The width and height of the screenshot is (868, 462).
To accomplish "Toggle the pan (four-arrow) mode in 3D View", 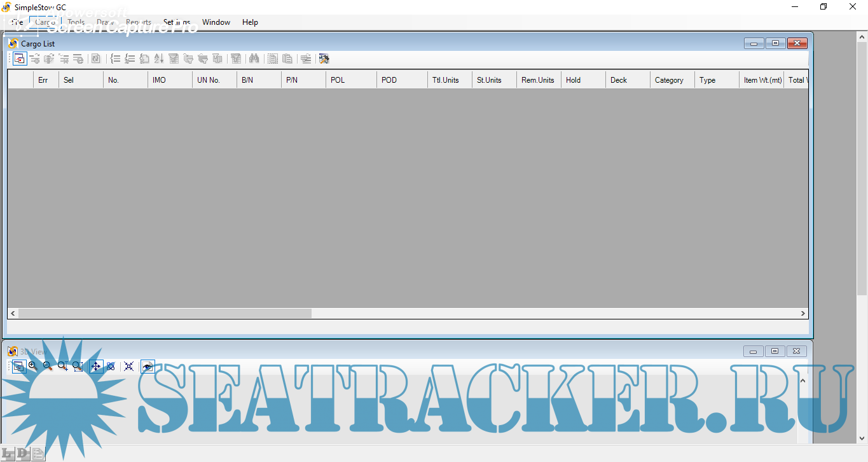I will [x=96, y=366].
